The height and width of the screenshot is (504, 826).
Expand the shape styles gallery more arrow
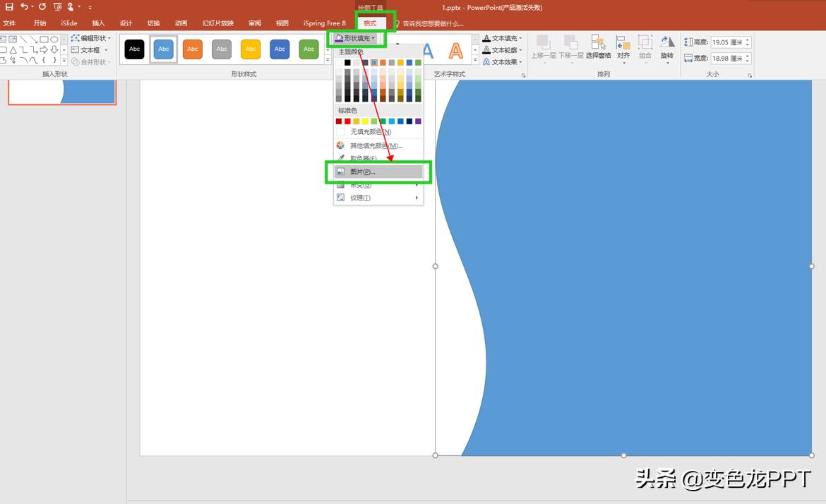[x=328, y=61]
